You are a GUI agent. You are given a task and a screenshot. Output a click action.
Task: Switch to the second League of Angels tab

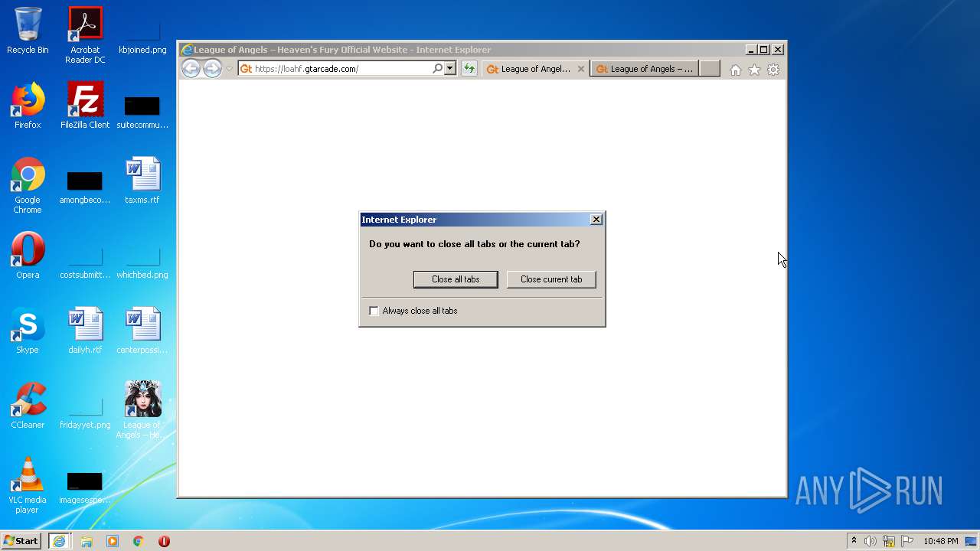point(644,69)
